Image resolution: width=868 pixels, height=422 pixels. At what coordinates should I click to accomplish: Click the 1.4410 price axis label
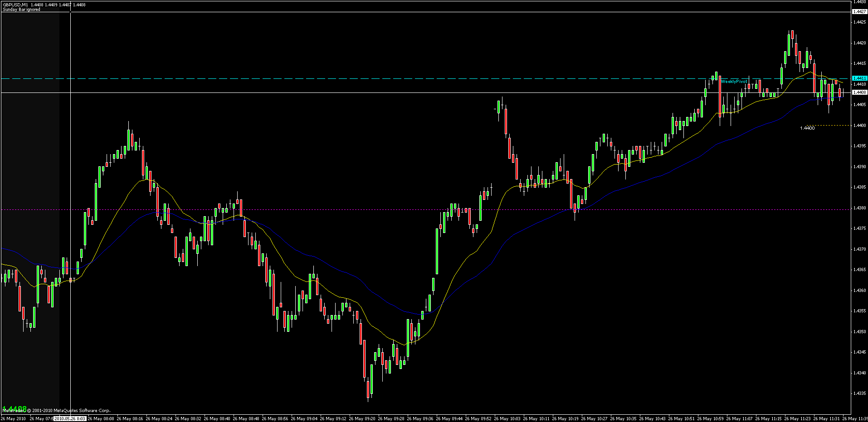click(x=860, y=84)
